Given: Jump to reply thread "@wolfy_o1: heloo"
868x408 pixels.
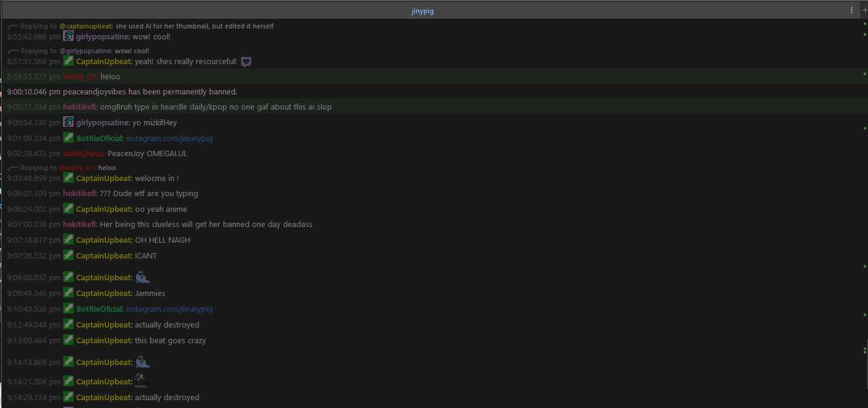Looking at the screenshot, I should point(88,168).
